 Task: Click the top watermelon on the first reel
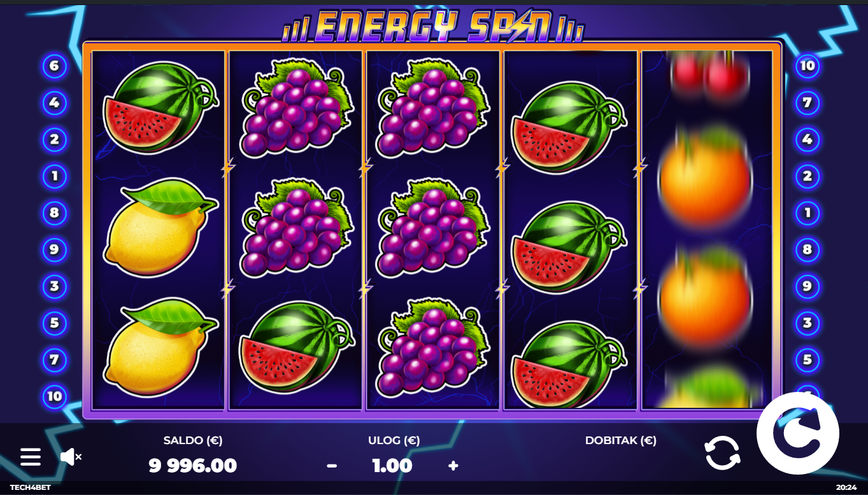click(160, 107)
